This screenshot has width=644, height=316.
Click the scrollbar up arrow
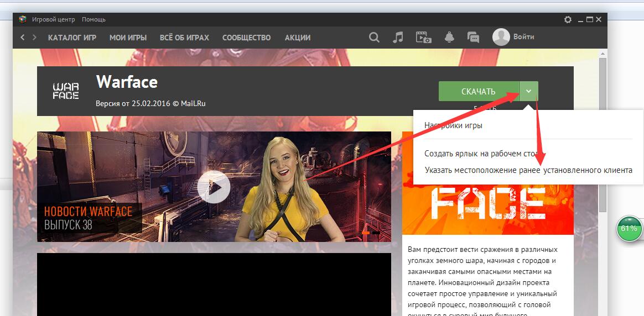point(603,53)
